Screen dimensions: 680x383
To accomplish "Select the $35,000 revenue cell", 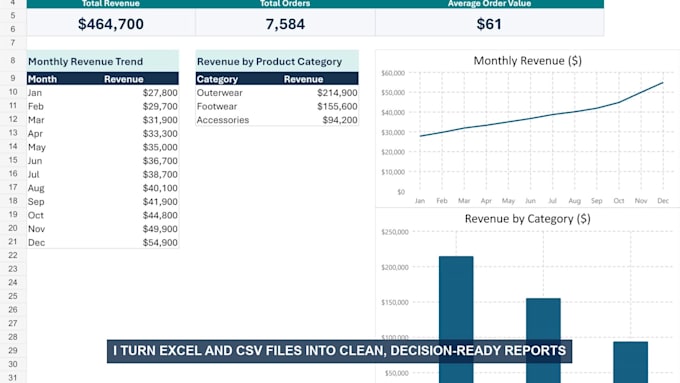I will [x=160, y=147].
